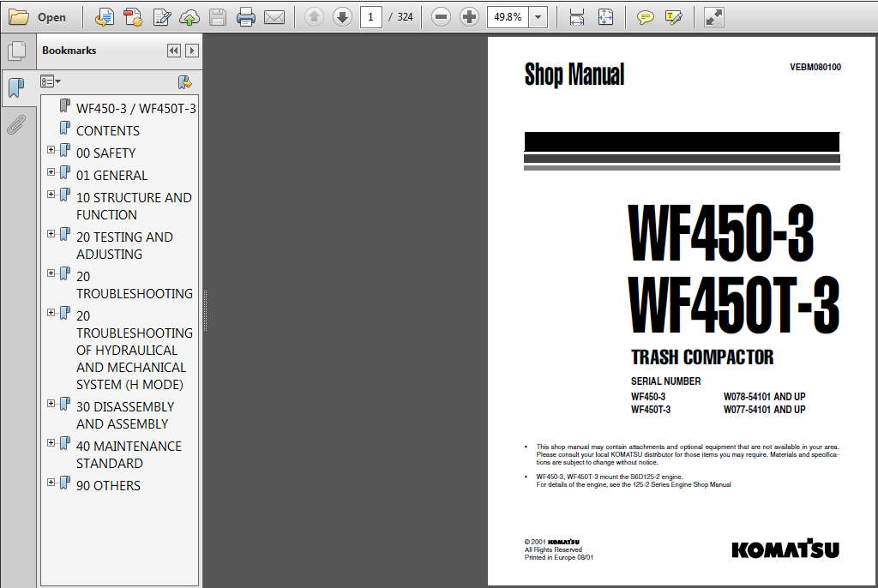Switch to read mode fullscreen icon
The height and width of the screenshot is (588, 878).
[x=714, y=17]
